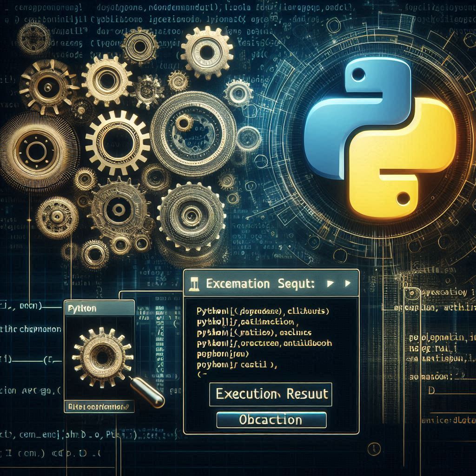The image size is (476, 476).
Task: Click the white cogwheel gear in center-left
Action: click(118, 143)
